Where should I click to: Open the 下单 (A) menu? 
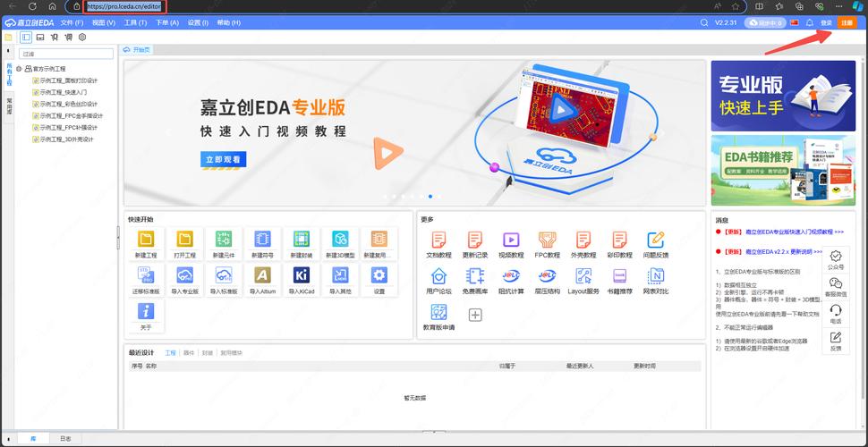coord(167,22)
